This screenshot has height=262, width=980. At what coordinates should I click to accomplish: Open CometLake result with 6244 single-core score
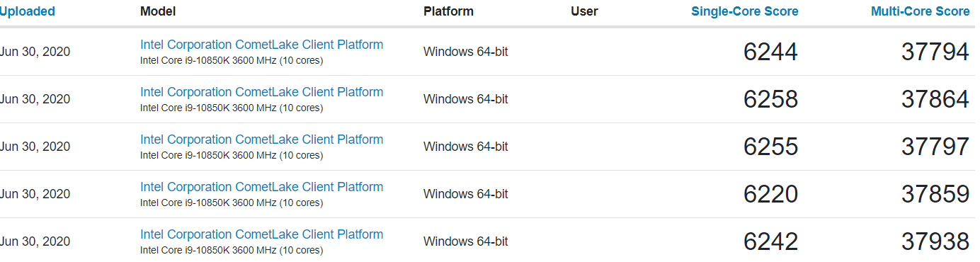261,45
